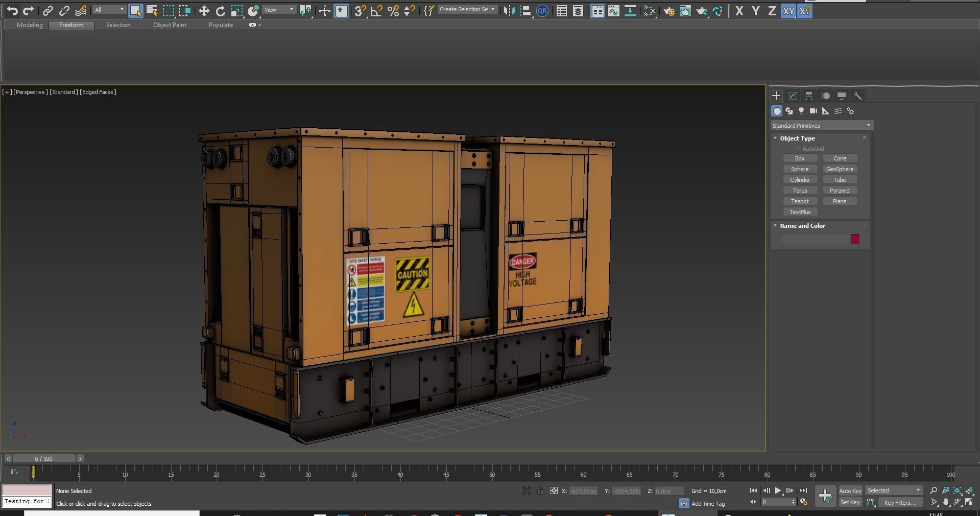Choose the Select and Place tool
Image resolution: width=980 pixels, height=516 pixels.
pos(253,11)
